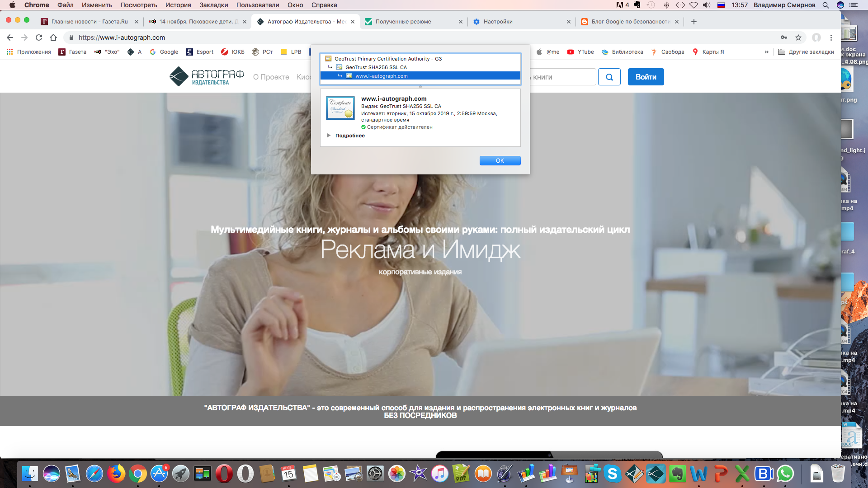
Task: Click the Wi-Fi icon in menu bar
Action: [x=693, y=5]
